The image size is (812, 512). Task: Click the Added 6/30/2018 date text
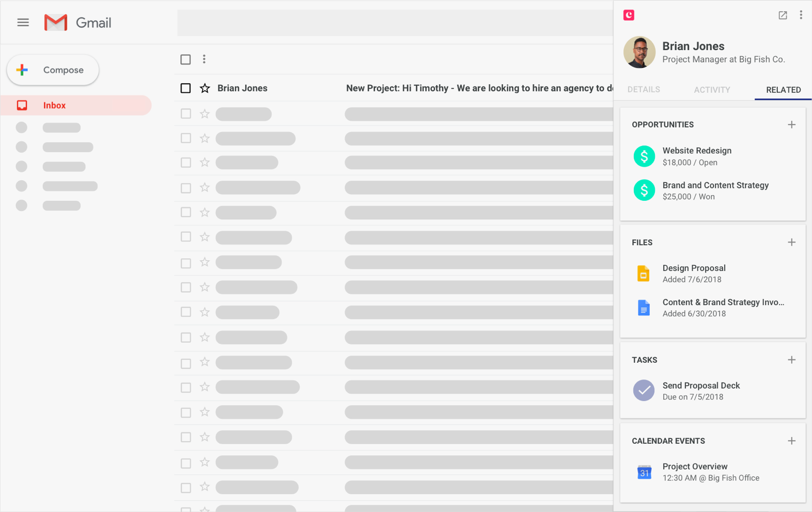click(694, 313)
